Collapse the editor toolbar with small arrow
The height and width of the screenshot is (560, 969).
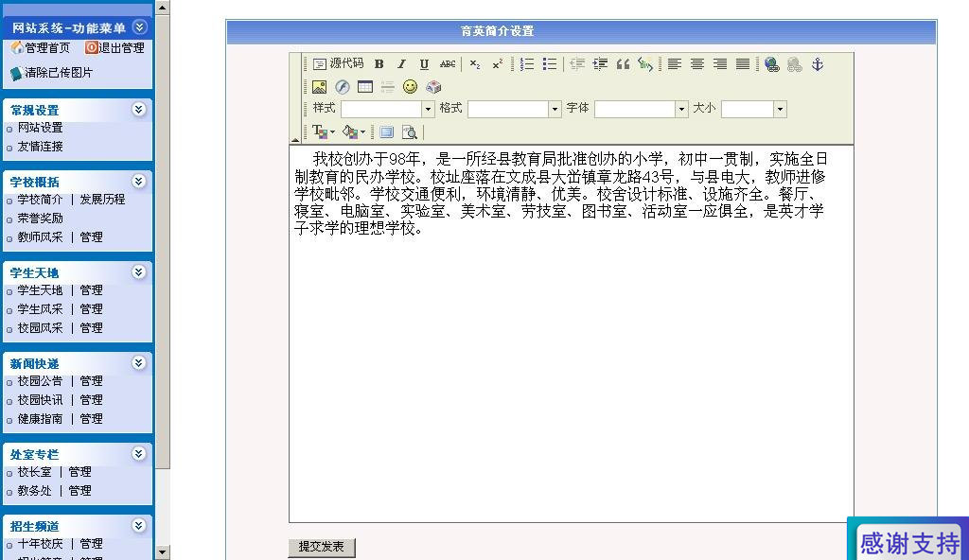pos(295,140)
